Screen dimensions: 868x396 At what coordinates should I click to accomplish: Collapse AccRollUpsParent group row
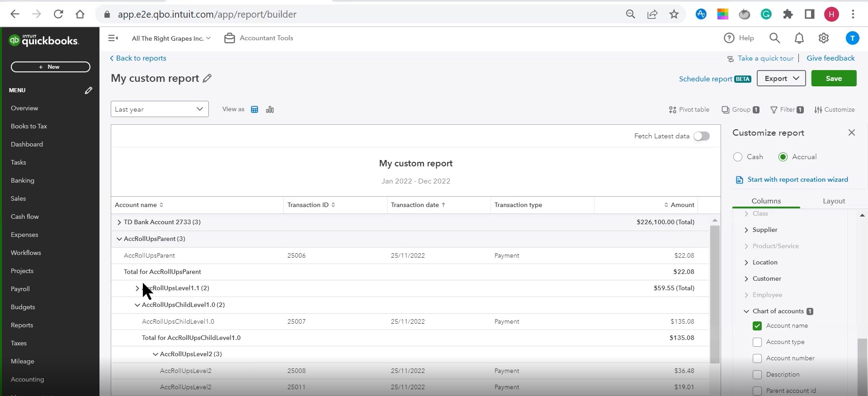click(x=119, y=239)
